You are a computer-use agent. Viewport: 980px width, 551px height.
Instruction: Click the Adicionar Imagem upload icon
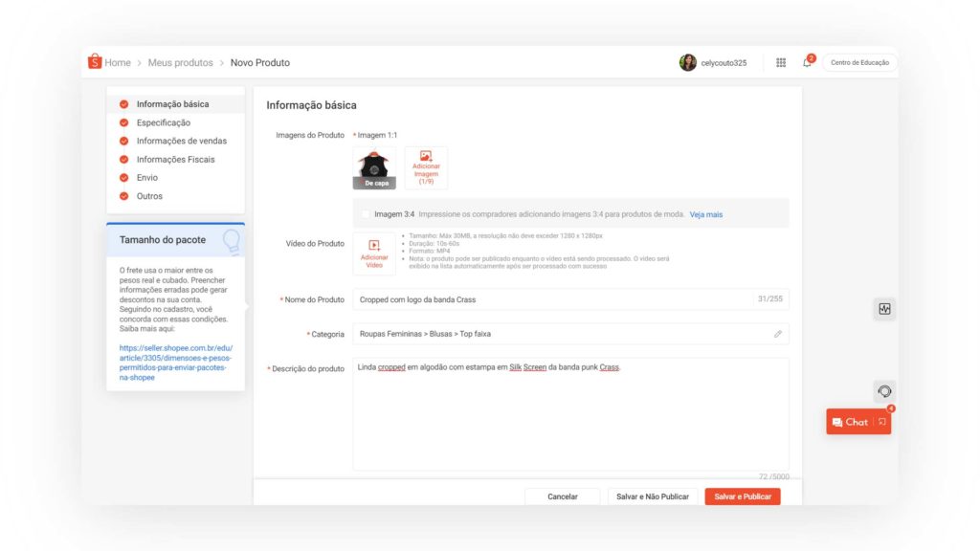click(426, 156)
